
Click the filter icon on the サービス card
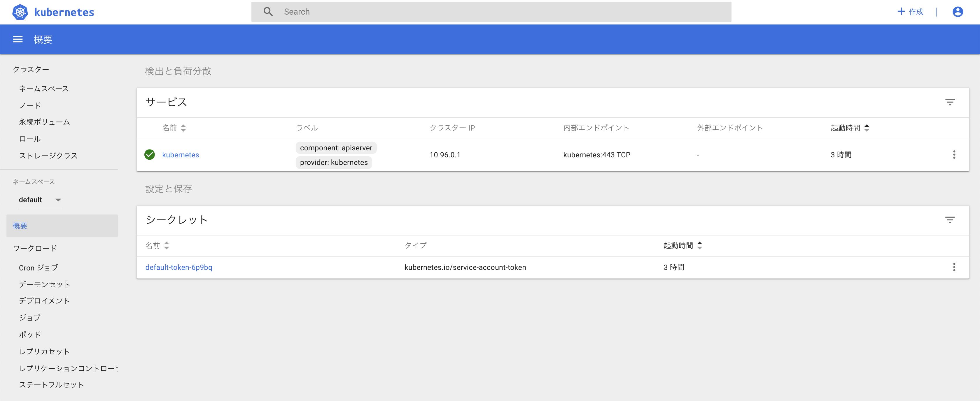950,102
